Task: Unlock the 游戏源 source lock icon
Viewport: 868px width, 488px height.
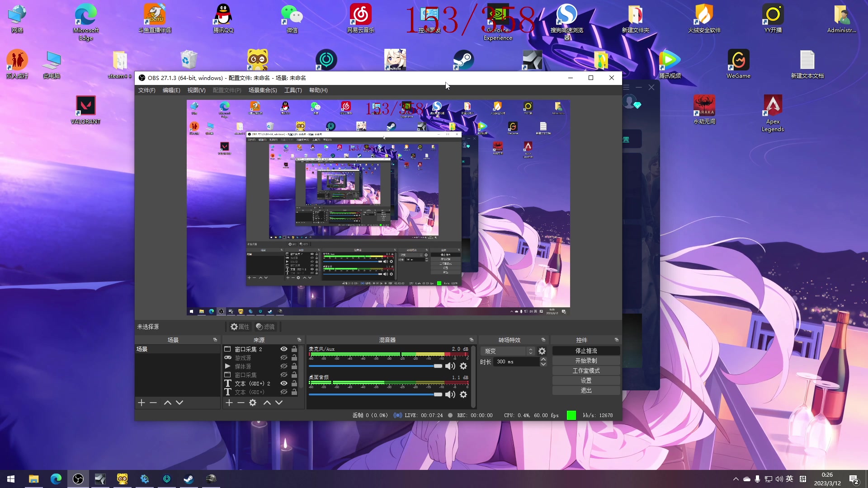Action: point(294,357)
